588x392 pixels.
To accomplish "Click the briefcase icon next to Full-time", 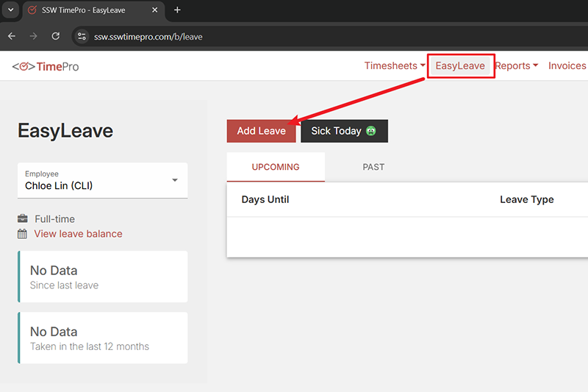I will [23, 218].
